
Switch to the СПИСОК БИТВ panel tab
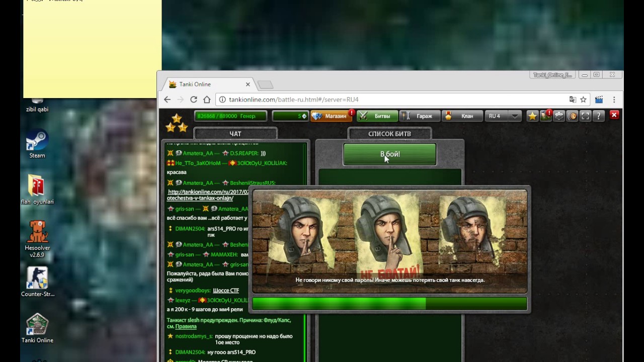389,134
